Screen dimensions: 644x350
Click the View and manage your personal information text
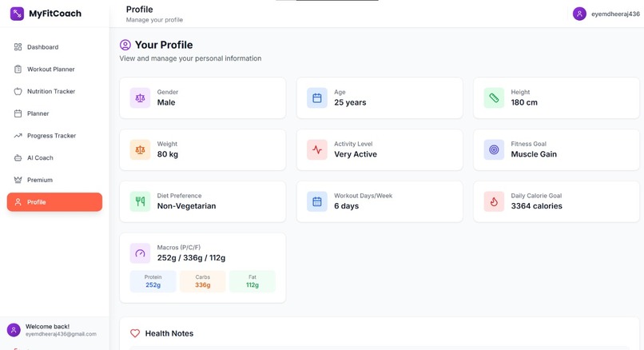pos(191,58)
